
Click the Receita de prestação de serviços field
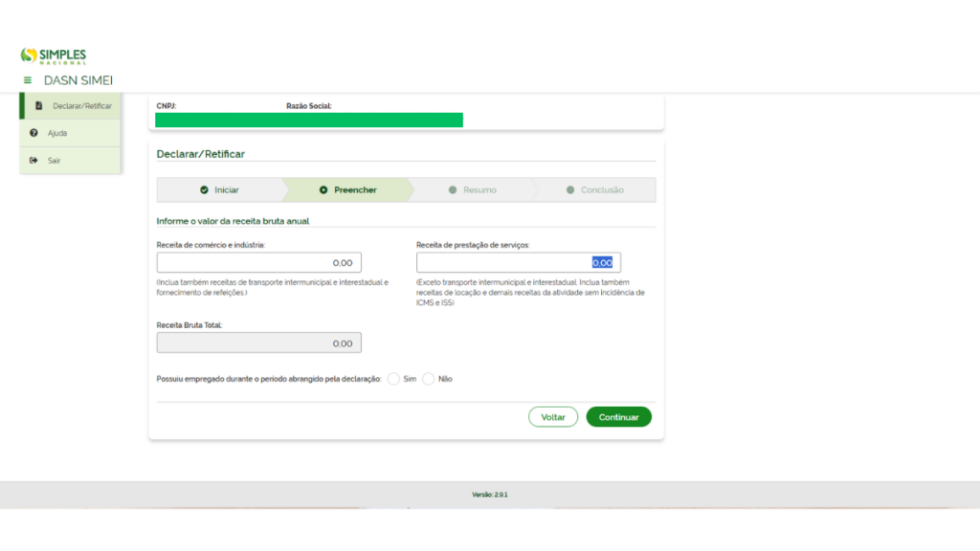coord(518,262)
